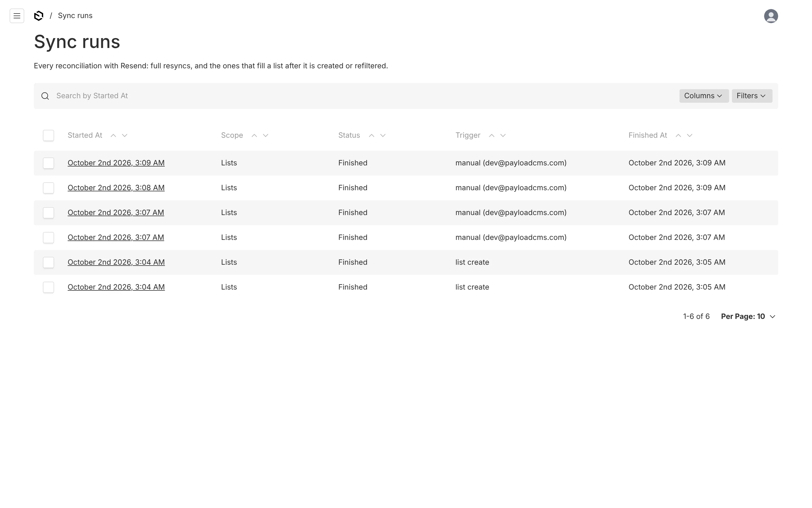Open the Filters dropdown
The height and width of the screenshot is (508, 812).
click(752, 96)
